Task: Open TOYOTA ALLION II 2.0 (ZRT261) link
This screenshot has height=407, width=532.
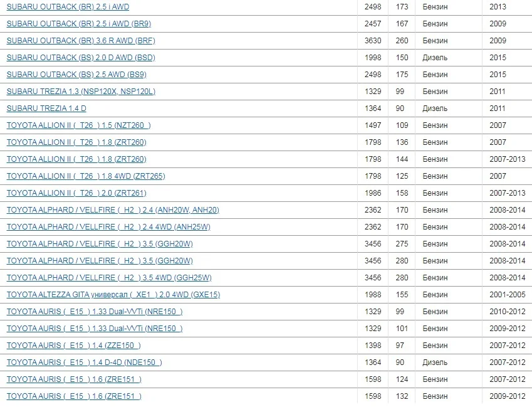Action: (x=76, y=194)
